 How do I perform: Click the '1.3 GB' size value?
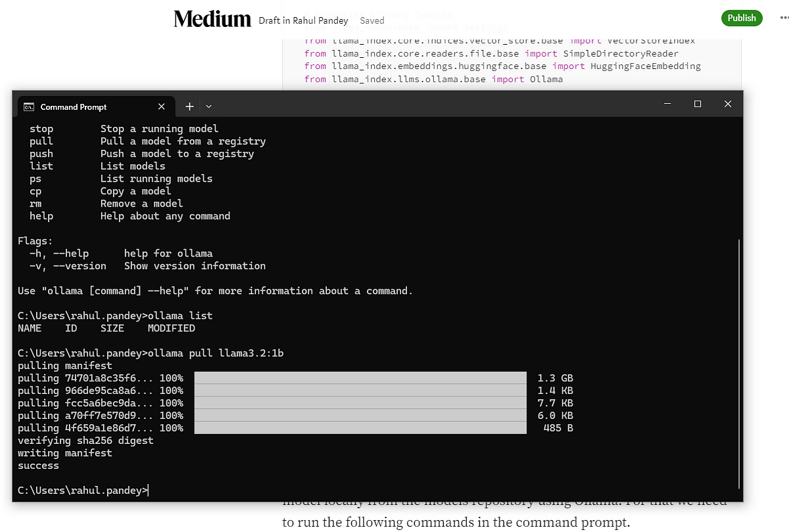[x=555, y=378]
